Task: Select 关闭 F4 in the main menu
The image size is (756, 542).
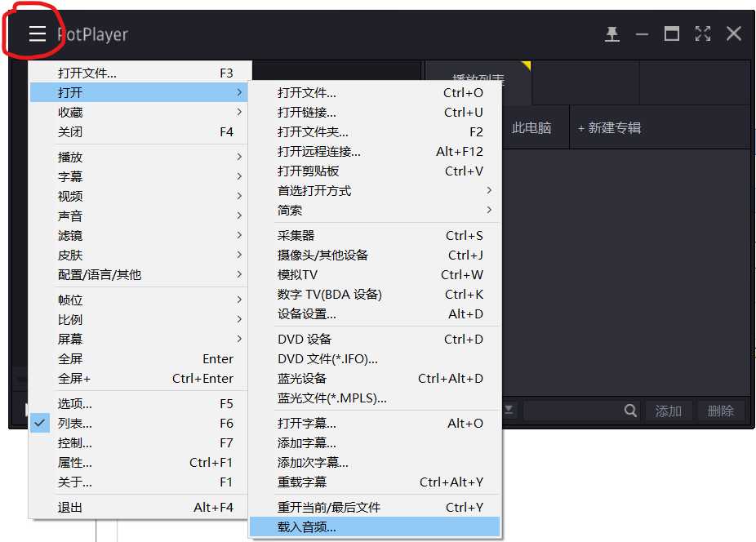Action: [x=139, y=131]
